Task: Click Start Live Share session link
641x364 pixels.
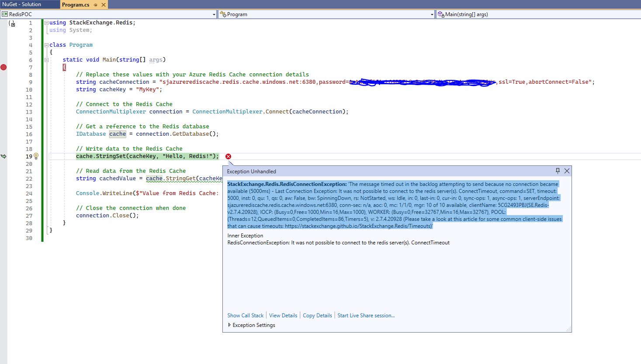Action: coord(366,316)
